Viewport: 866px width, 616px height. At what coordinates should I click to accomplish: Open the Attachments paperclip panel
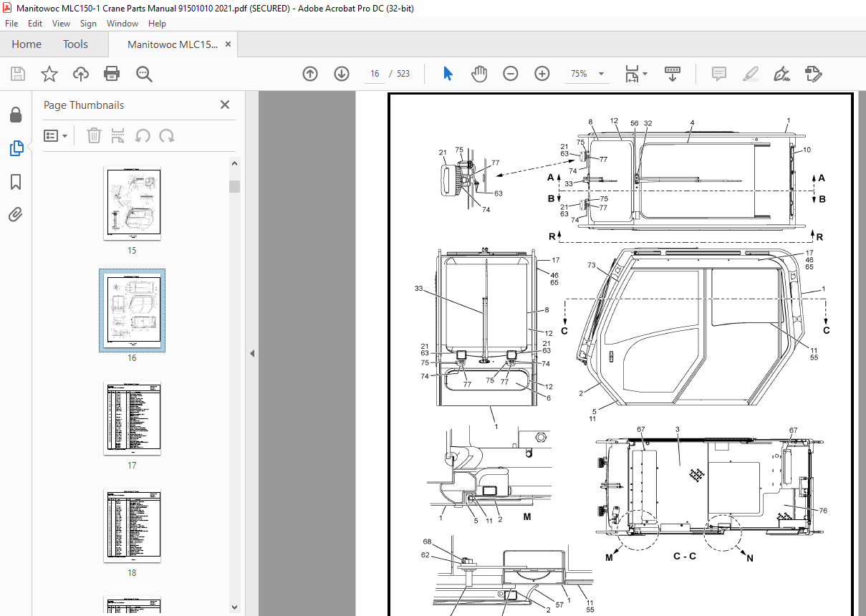click(x=16, y=214)
